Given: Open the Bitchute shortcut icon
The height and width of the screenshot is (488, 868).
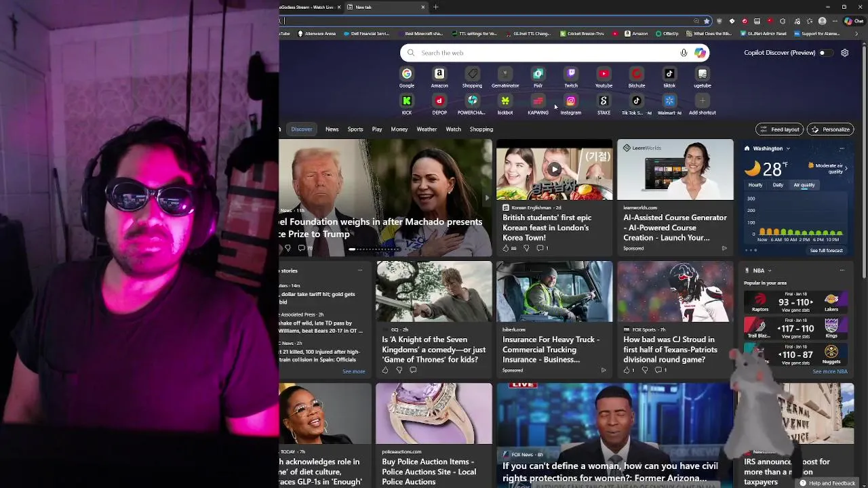Looking at the screenshot, I should point(637,73).
